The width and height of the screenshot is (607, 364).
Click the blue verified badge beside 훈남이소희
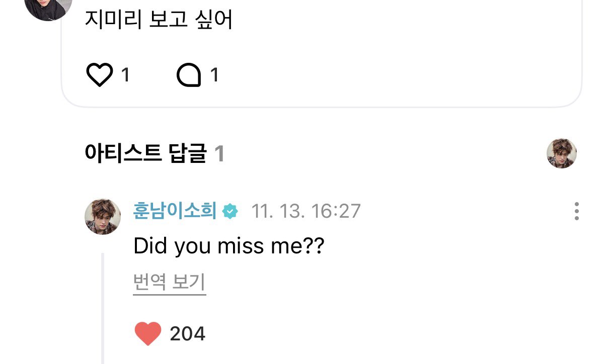click(x=230, y=211)
